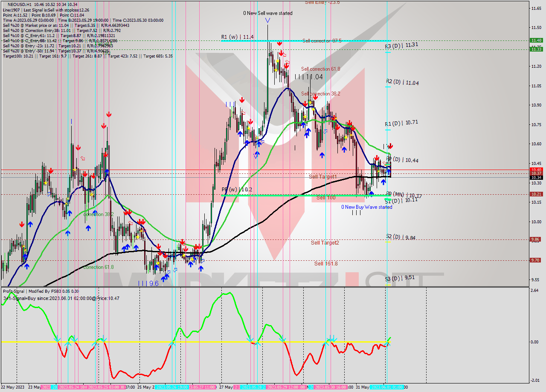Click the 'Sell 161.8' label

326,264
